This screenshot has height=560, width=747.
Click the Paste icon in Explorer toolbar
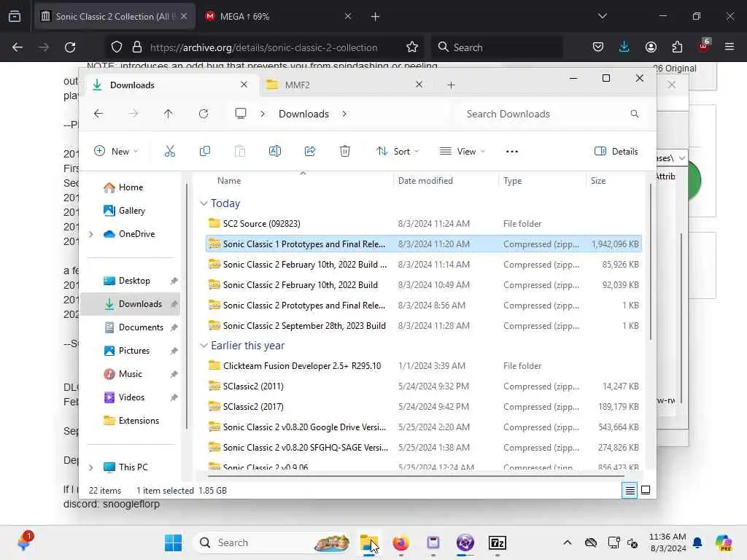[x=239, y=152]
